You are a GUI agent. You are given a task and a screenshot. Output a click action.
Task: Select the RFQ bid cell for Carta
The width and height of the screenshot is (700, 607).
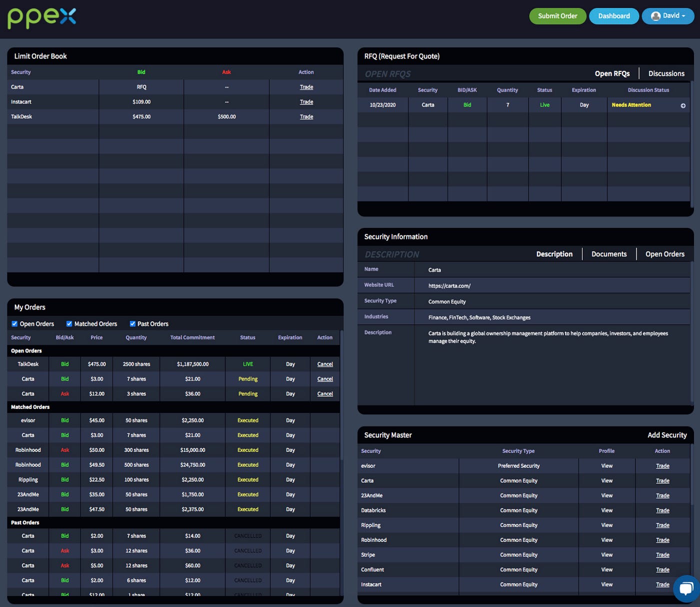(467, 105)
